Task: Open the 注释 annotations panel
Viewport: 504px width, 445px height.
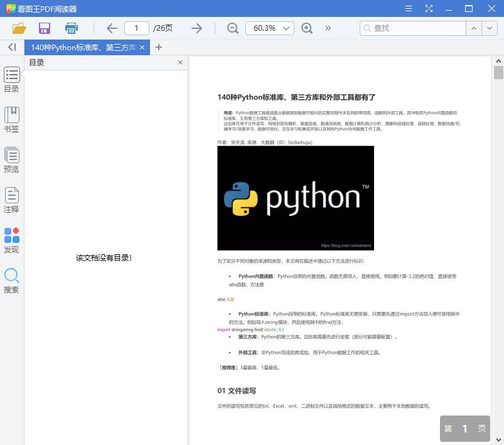Action: point(11,200)
